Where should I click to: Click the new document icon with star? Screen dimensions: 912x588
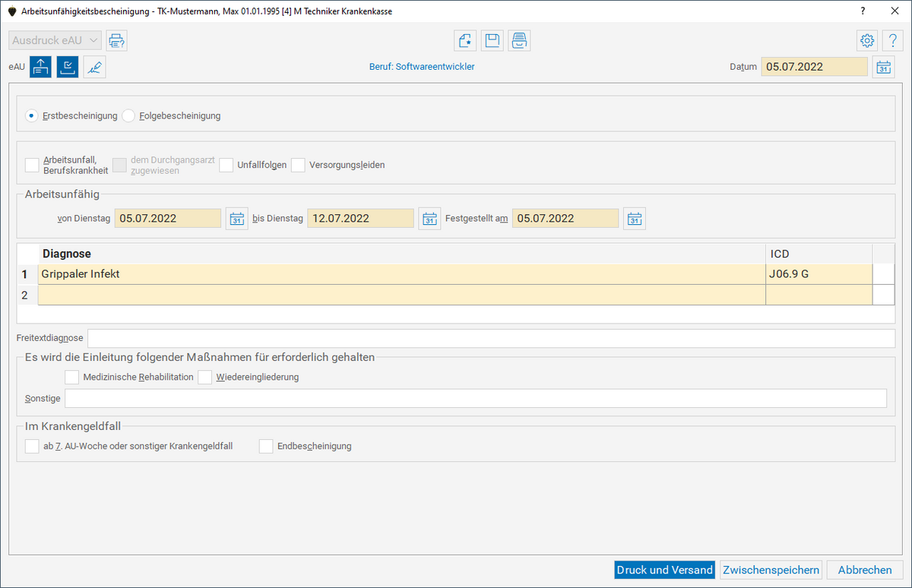click(465, 40)
